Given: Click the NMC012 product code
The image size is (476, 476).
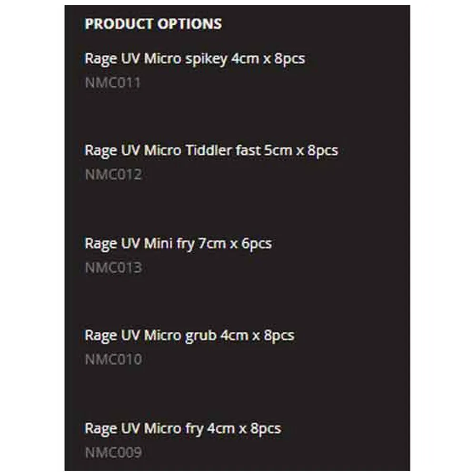Looking at the screenshot, I should pos(113,175).
